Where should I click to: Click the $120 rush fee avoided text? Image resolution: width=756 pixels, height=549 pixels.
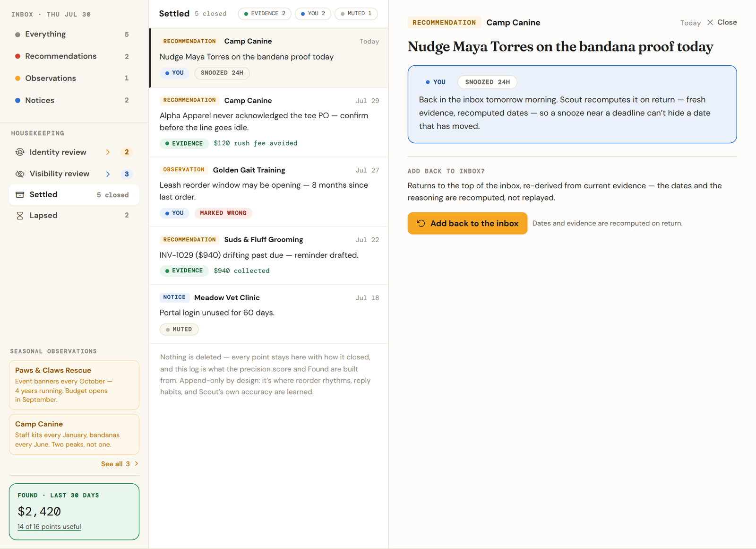click(x=256, y=143)
